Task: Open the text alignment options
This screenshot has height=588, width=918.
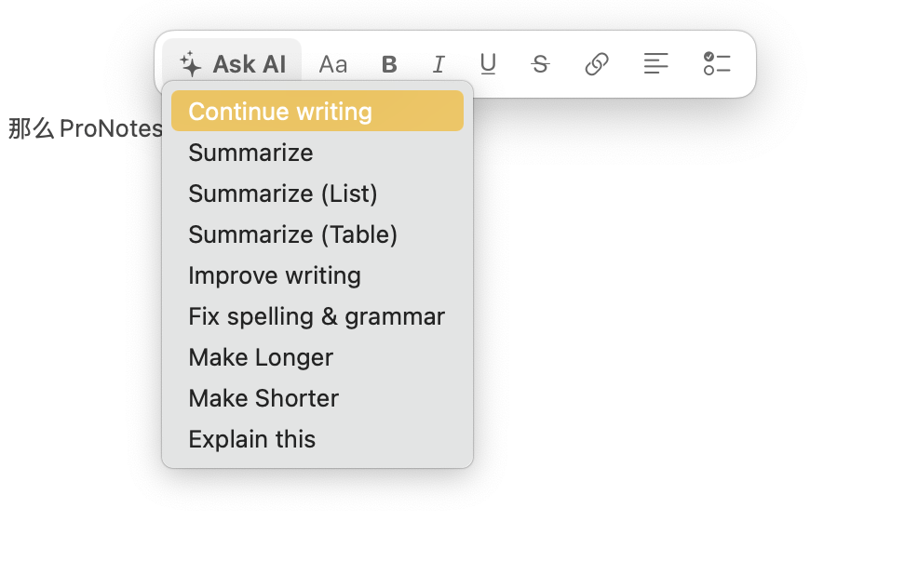Action: pos(656,64)
